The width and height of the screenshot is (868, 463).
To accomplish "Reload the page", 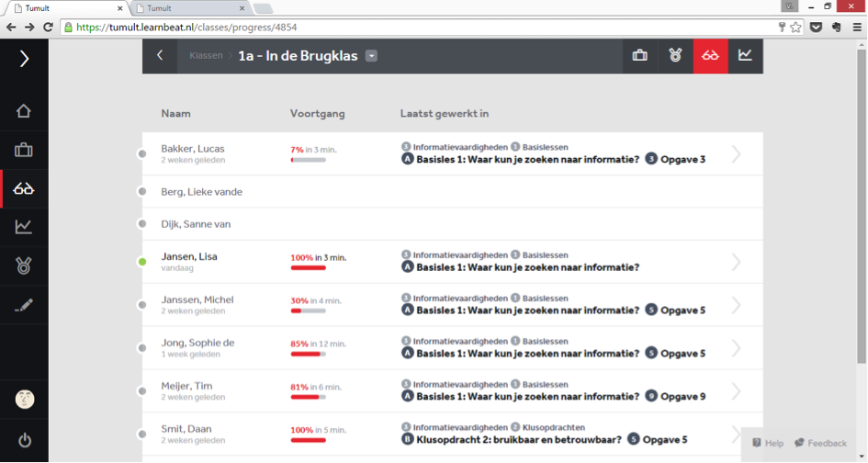I will [48, 28].
